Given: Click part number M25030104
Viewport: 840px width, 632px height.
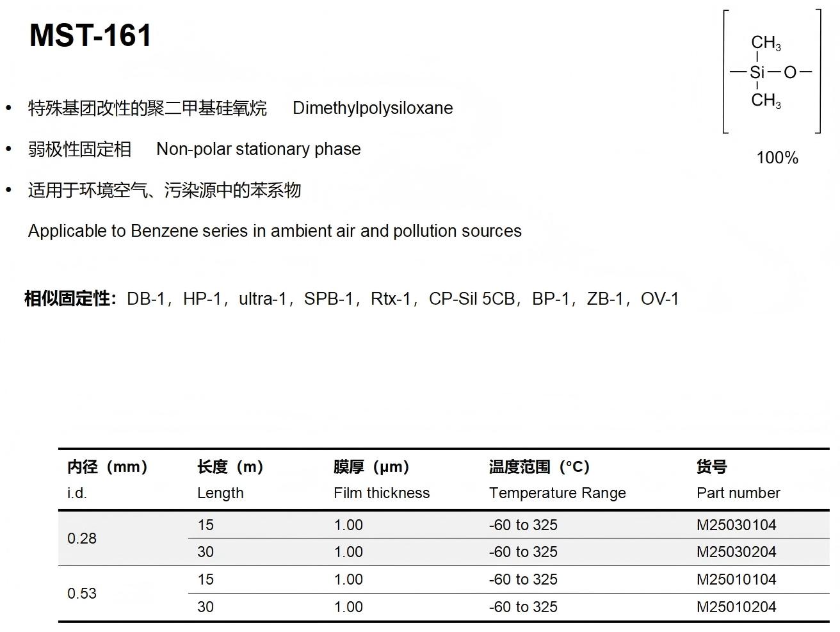Looking at the screenshot, I should pyautogui.click(x=736, y=525).
